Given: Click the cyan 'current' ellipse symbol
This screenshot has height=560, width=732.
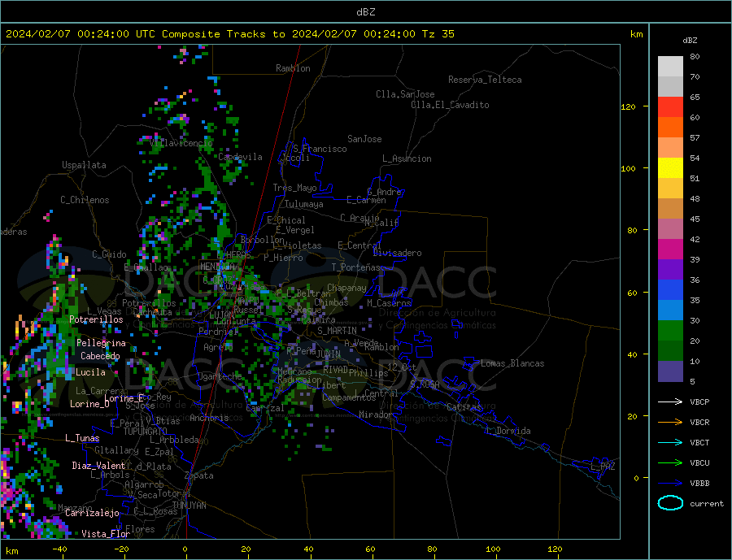Looking at the screenshot, I should (x=670, y=503).
